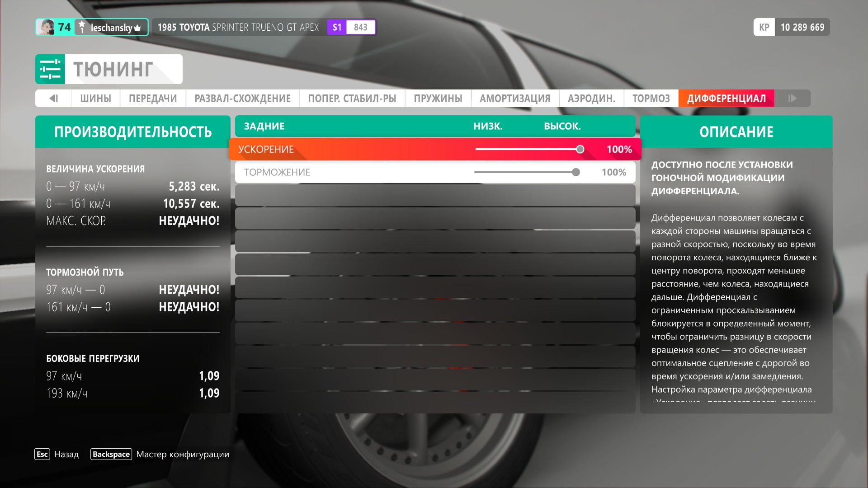
Task: Click the previous tab arrow icon
Action: pyautogui.click(x=53, y=98)
